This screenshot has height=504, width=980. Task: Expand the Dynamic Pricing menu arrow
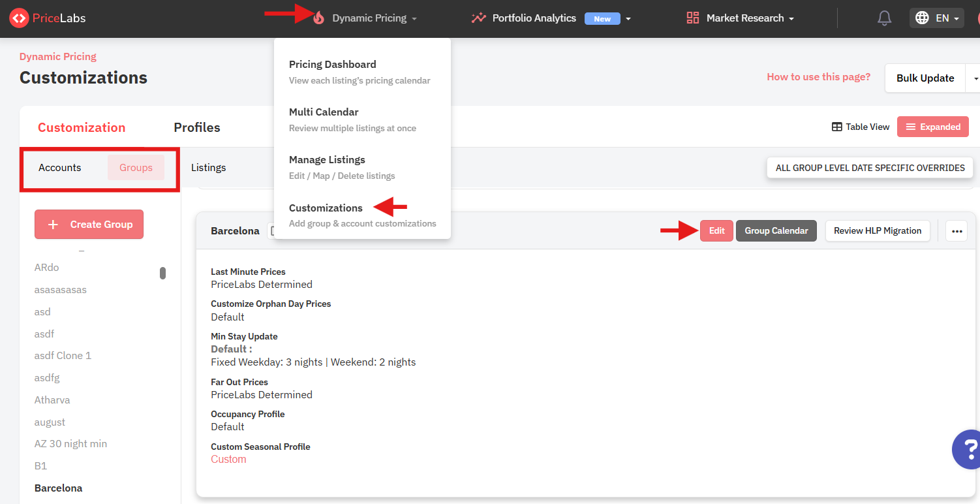(x=414, y=19)
